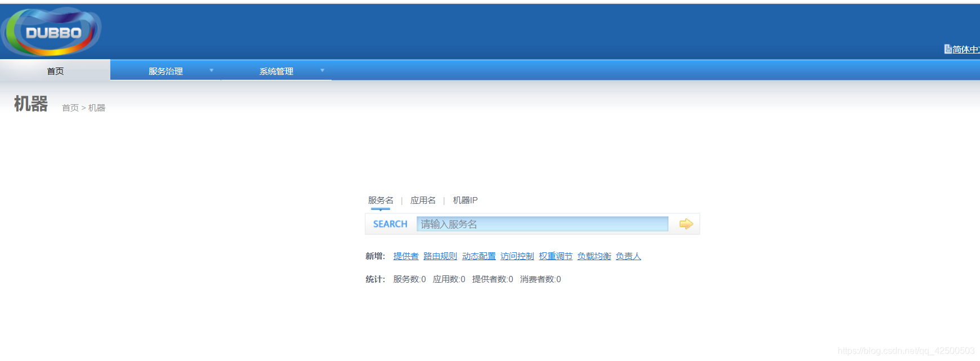Switch language via 简体中文 link

point(966,50)
